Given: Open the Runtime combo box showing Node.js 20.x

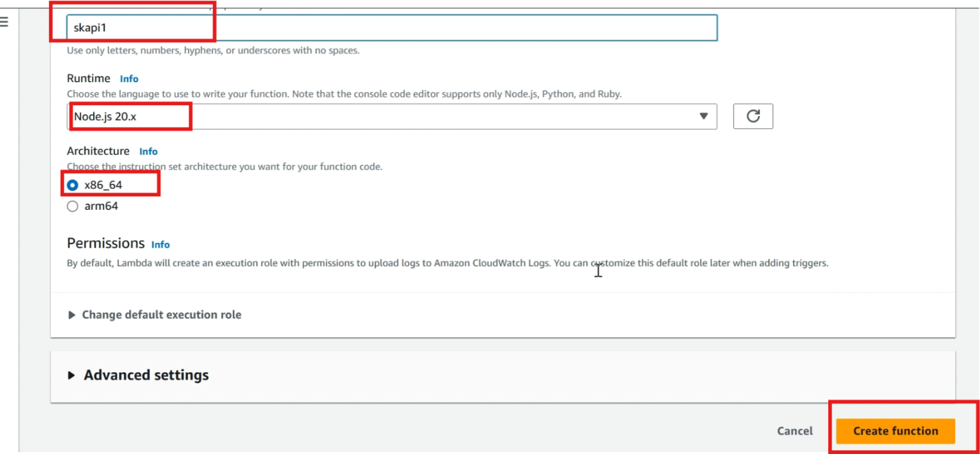Looking at the screenshot, I should pos(392,116).
